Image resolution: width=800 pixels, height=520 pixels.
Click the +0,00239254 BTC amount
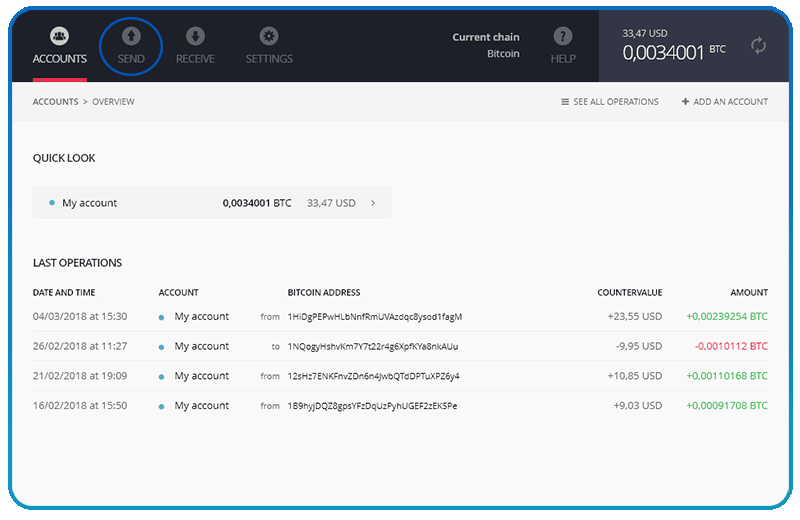pos(727,316)
